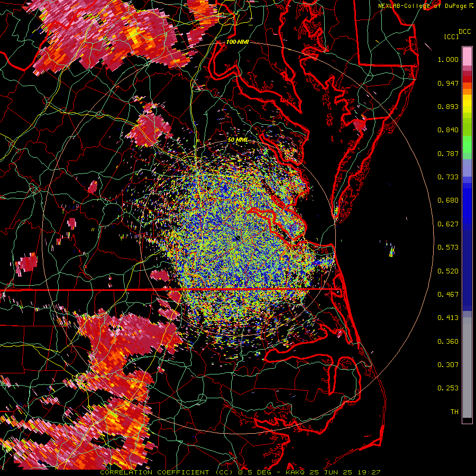Click the 50 NMI range ring label
The width and height of the screenshot is (476, 476).
[x=237, y=140]
